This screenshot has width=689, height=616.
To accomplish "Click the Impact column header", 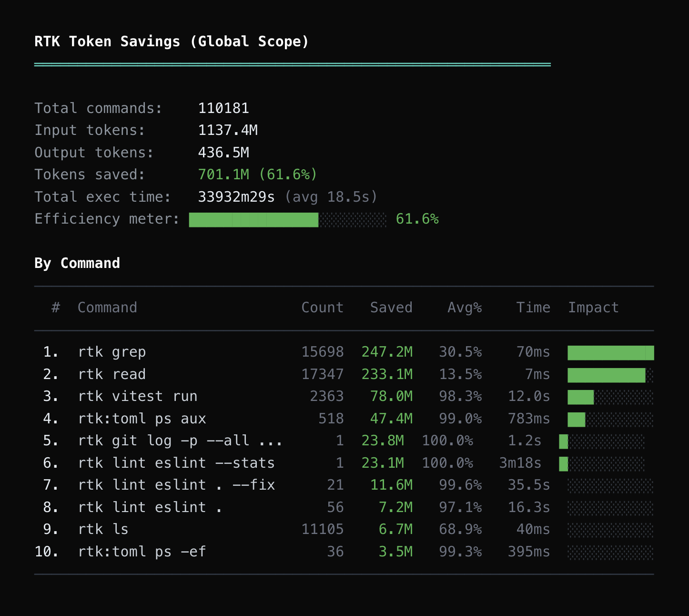I will coord(593,308).
